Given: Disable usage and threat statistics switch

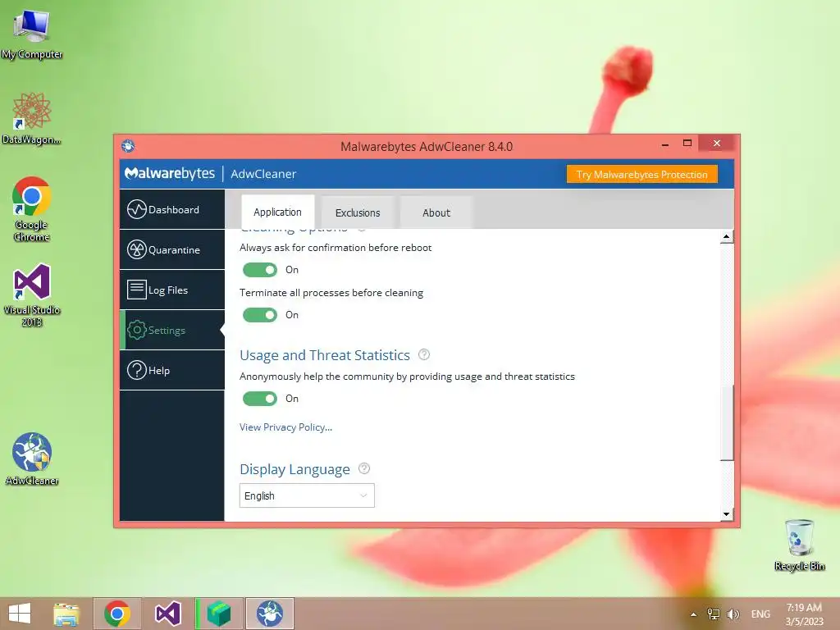Looking at the screenshot, I should pos(260,398).
